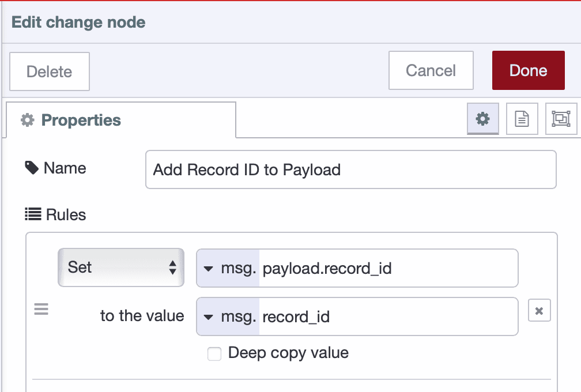Viewport: 581px width, 392px height.
Task: Cancel editing the change node
Action: [431, 70]
